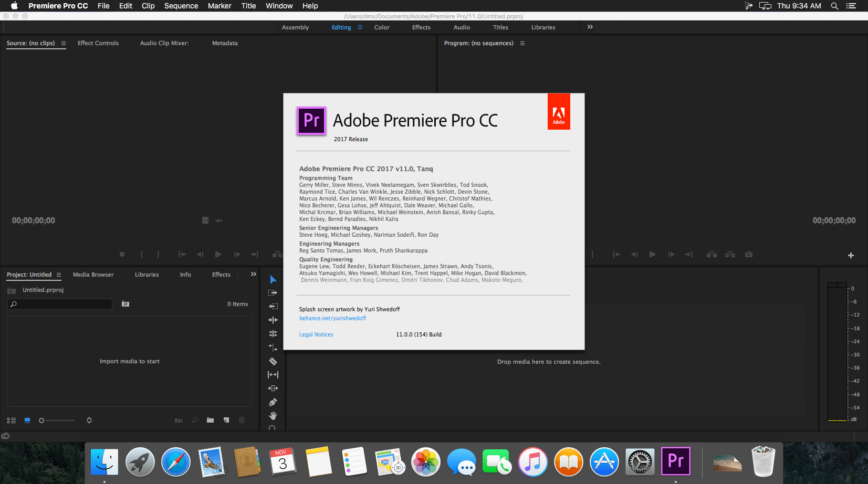
Task: Click Export Frame camera icon
Action: tap(749, 255)
